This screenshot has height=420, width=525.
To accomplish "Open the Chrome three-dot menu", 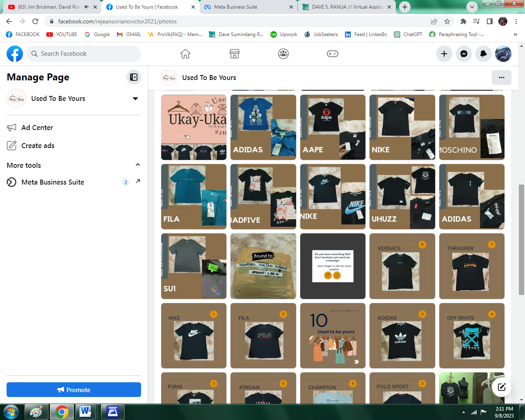I will tap(516, 21).
